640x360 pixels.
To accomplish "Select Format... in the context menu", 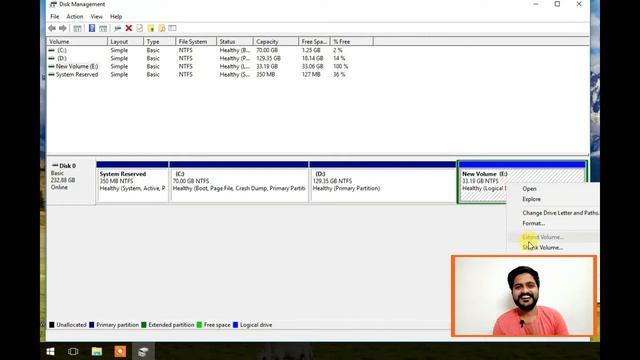I will click(533, 223).
